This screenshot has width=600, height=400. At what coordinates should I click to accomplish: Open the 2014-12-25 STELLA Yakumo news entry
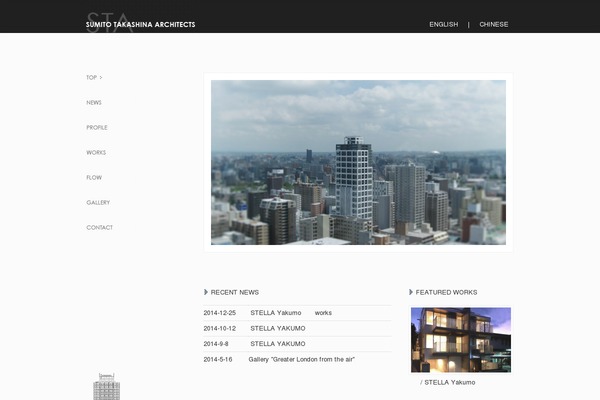coord(276,313)
